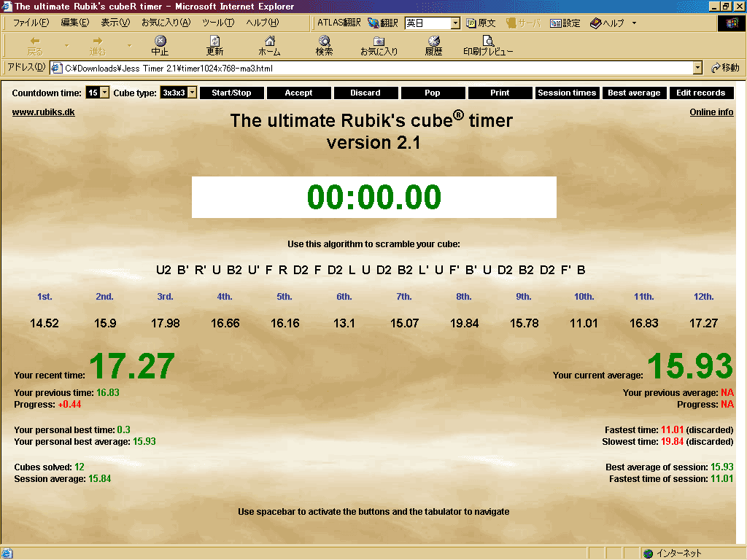
Task: Open the Countdown time dropdown
Action: pos(104,93)
